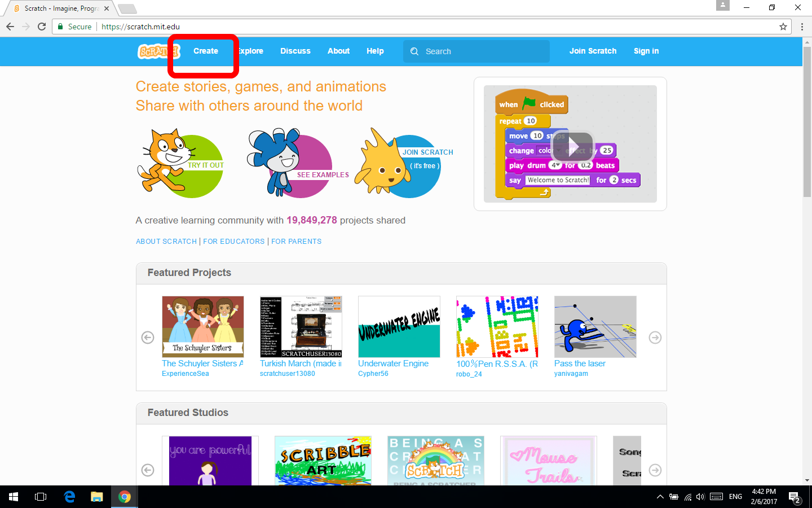Screen dimensions: 812x508
Task: Click the Turkish March title link
Action: tap(301, 364)
